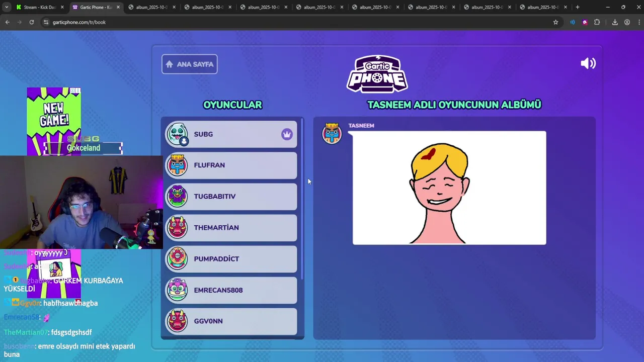Open the Chrome three-dot menu

[638, 22]
